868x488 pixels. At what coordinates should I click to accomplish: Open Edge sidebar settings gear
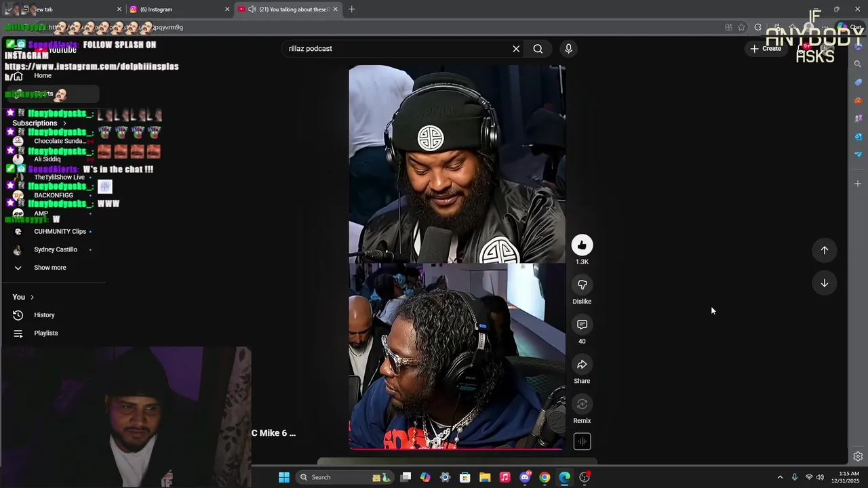tap(858, 456)
